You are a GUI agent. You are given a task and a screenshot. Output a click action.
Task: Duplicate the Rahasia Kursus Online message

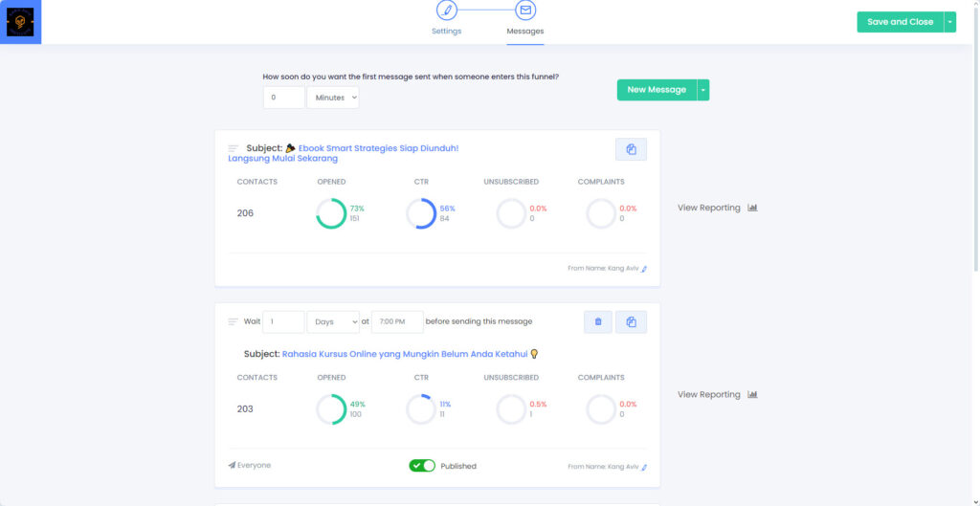631,321
